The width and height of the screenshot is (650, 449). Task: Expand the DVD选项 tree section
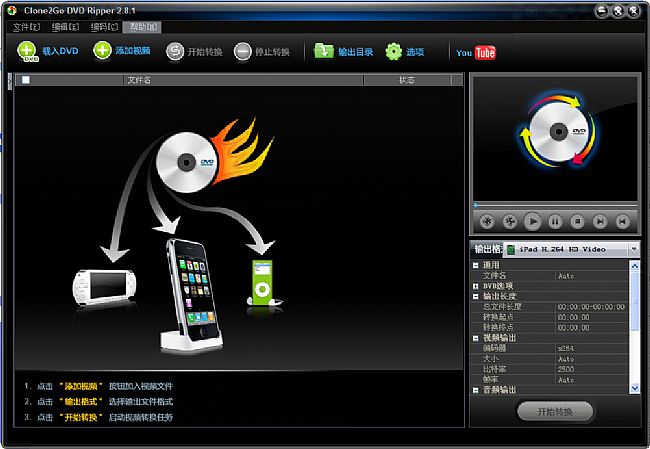(x=476, y=284)
